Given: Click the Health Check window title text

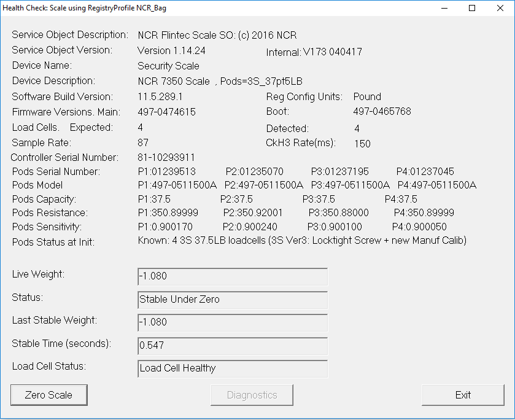Looking at the screenshot, I should pyautogui.click(x=85, y=8).
